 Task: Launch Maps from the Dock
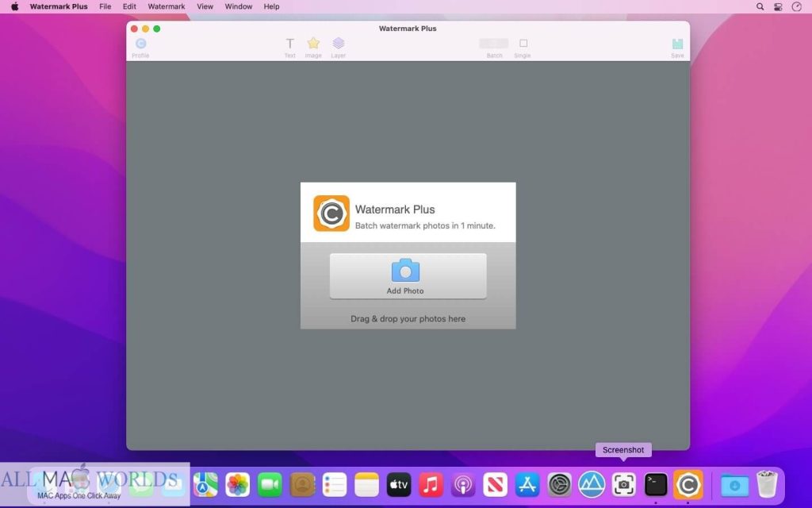[205, 485]
